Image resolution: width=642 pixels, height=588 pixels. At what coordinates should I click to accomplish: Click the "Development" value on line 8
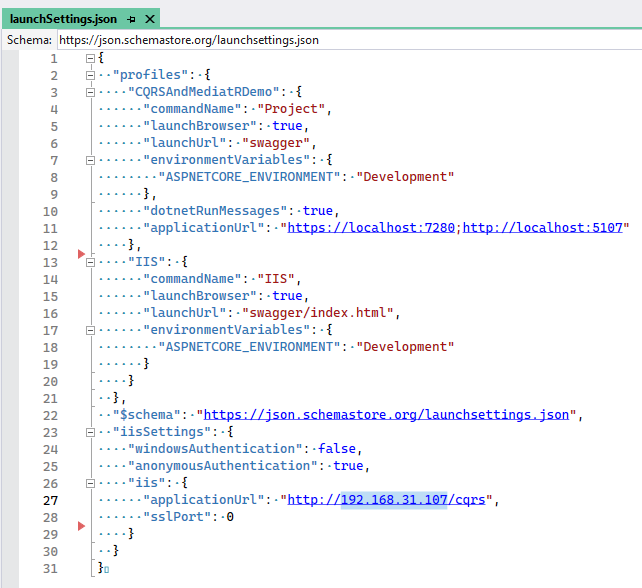click(x=405, y=177)
